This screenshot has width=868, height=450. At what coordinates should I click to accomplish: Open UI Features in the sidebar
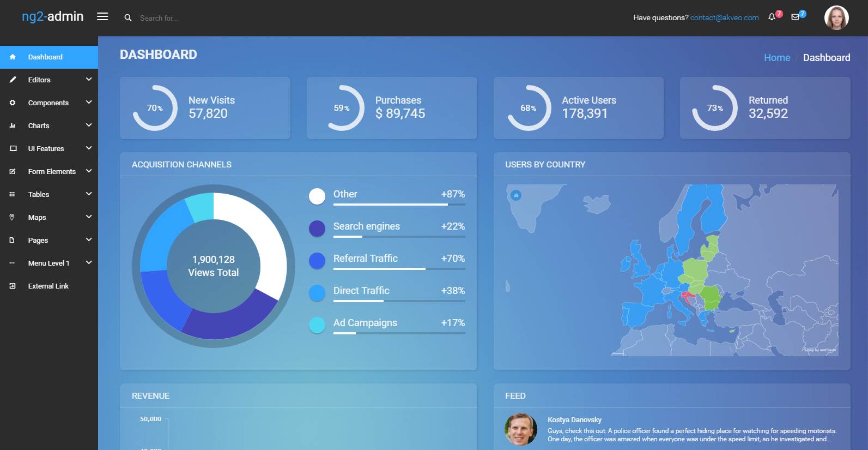46,148
